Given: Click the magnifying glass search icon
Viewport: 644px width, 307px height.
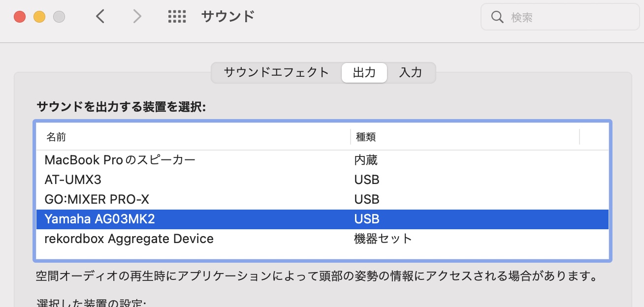Looking at the screenshot, I should click(x=497, y=18).
